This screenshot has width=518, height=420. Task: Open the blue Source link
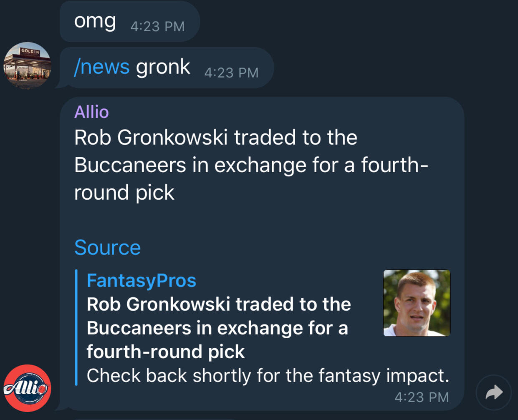pyautogui.click(x=107, y=247)
